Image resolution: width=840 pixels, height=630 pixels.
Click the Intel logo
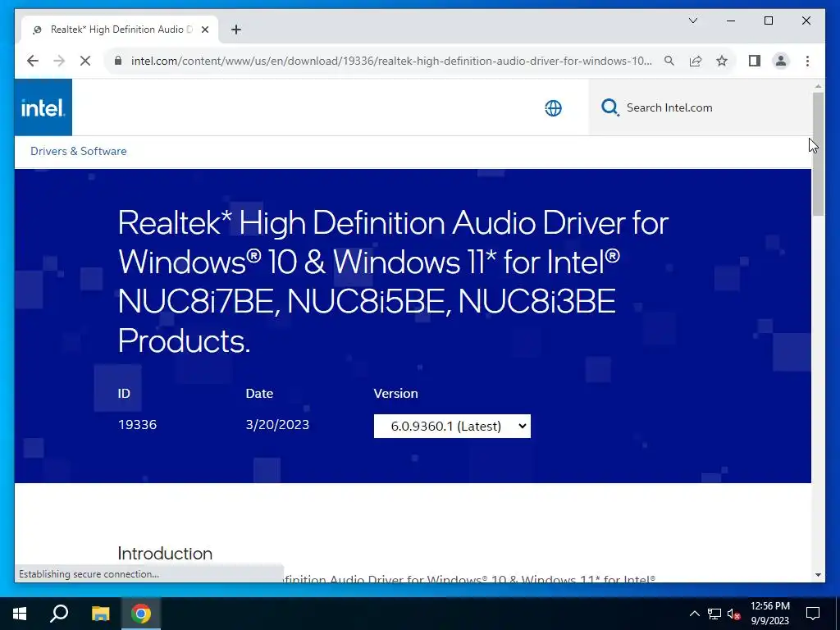43,107
